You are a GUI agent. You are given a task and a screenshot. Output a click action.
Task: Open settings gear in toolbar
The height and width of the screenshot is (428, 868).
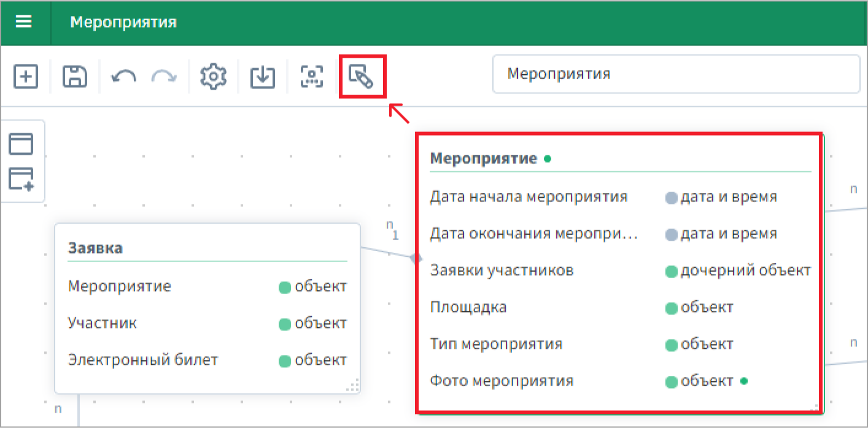(x=214, y=77)
